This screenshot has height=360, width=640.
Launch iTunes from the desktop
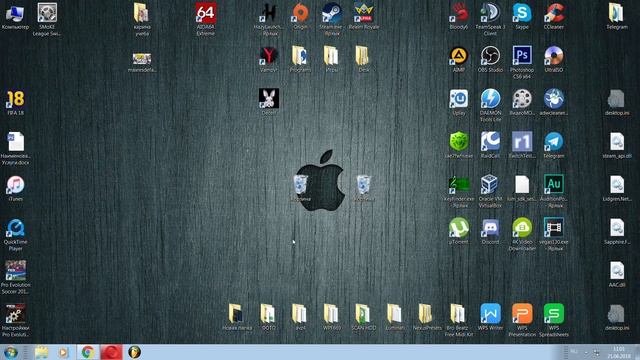click(x=16, y=185)
